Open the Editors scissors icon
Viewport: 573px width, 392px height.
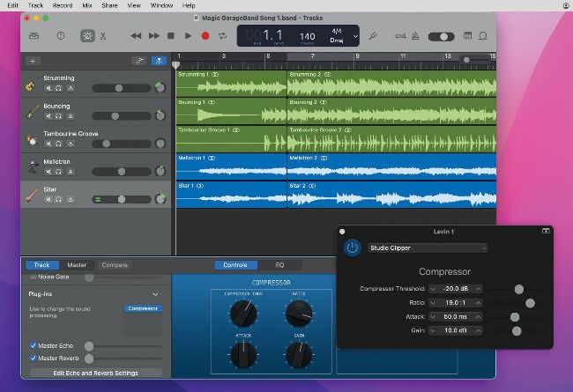pyautogui.click(x=103, y=35)
